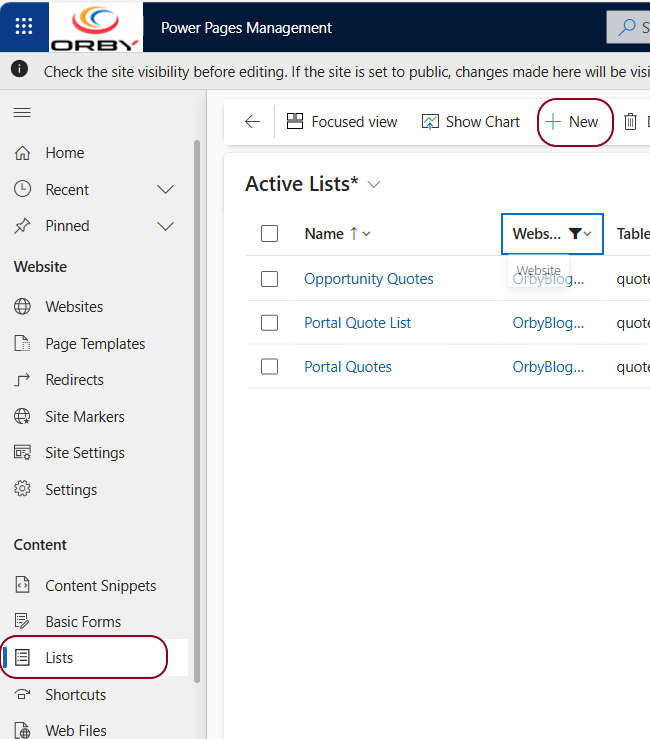Click New to create a list

point(571,122)
